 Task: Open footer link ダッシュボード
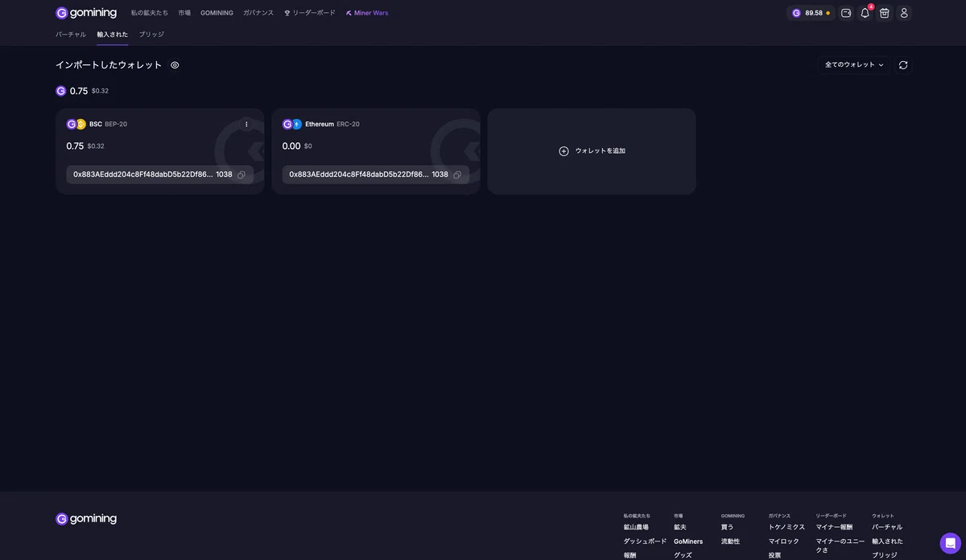coord(646,541)
